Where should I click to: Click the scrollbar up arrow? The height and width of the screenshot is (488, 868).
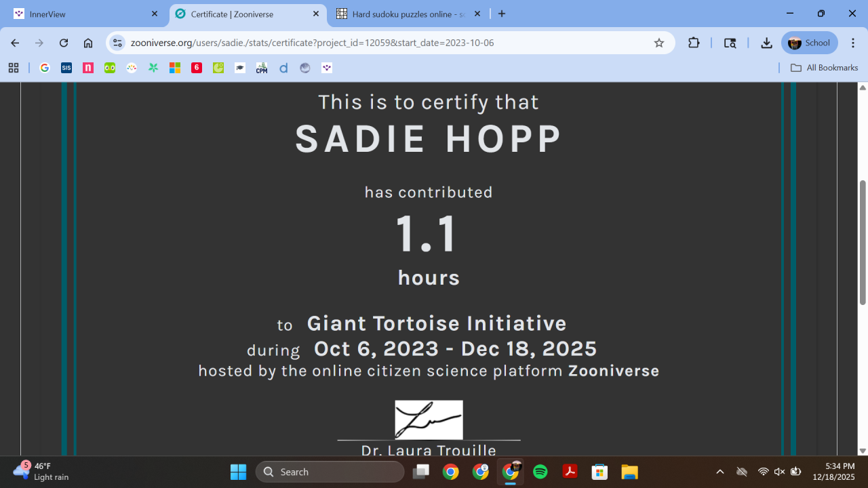[x=863, y=87]
